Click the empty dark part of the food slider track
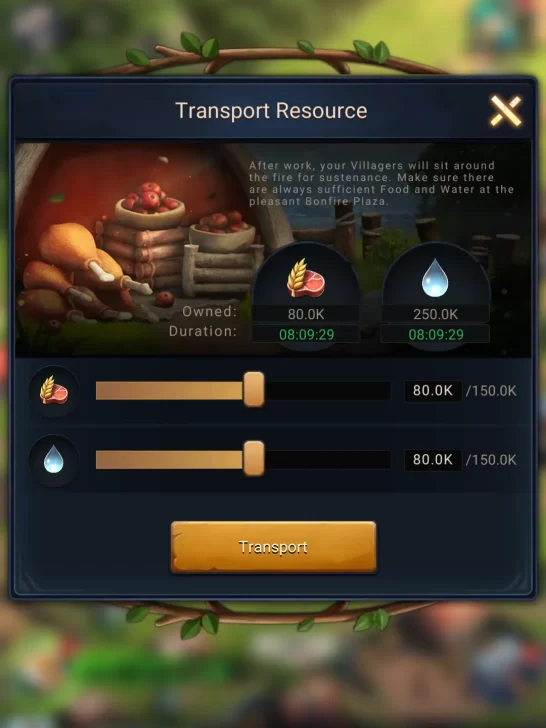 coord(328,391)
